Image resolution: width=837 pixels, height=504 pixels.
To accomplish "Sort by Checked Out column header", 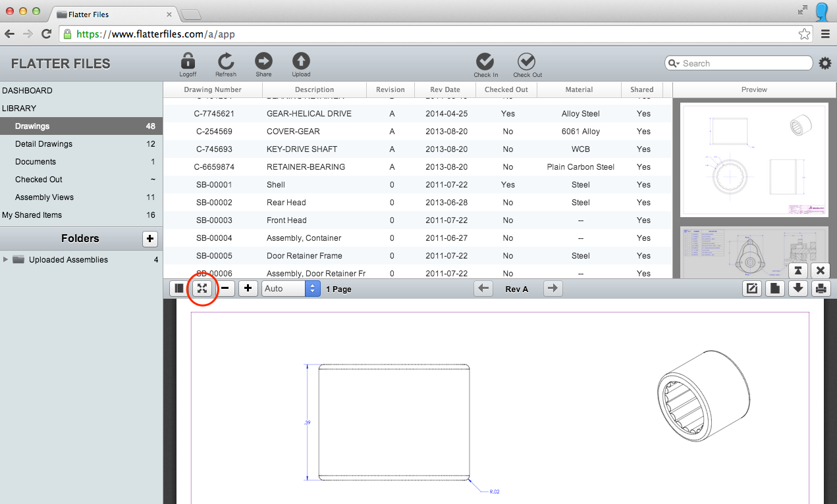I will click(x=506, y=89).
